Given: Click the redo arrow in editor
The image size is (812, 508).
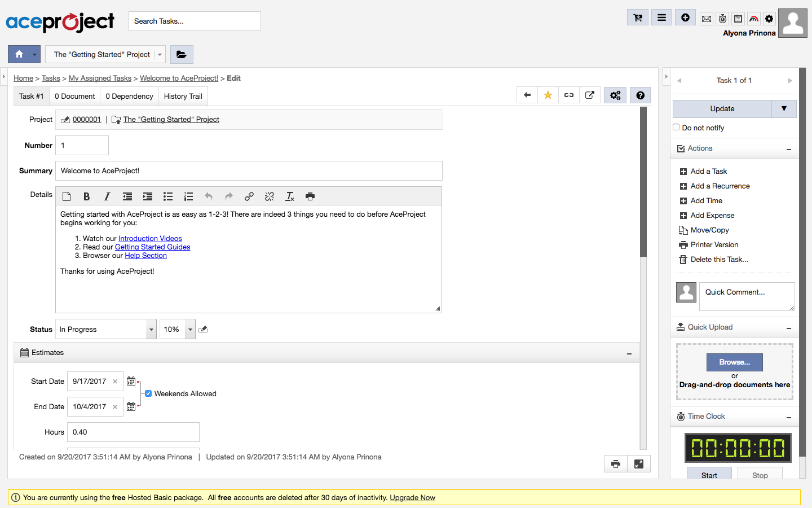Looking at the screenshot, I should click(x=229, y=196).
